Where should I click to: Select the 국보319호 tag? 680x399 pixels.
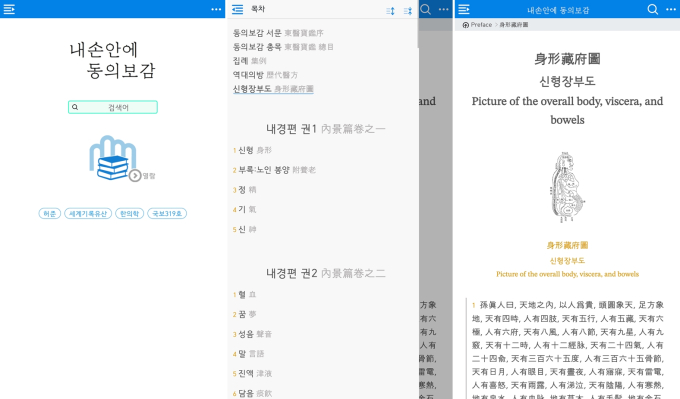coord(167,213)
